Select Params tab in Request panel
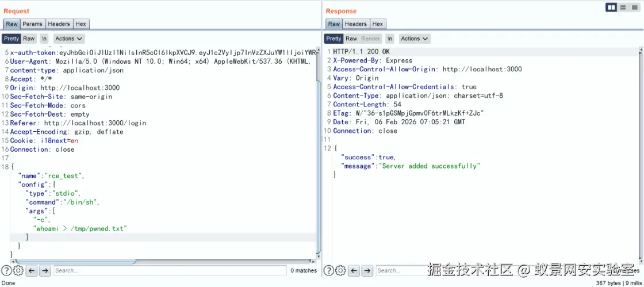Screen dimensions: 644x287 point(32,24)
